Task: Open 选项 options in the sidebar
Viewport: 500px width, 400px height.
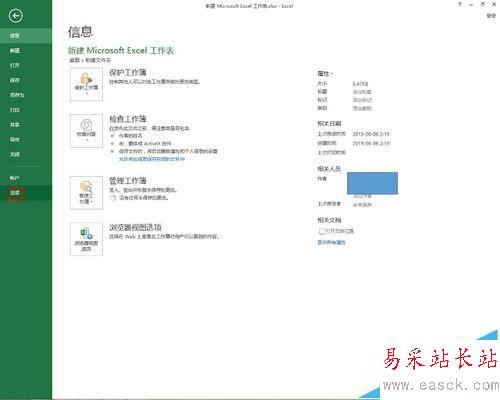Action: coord(26,193)
